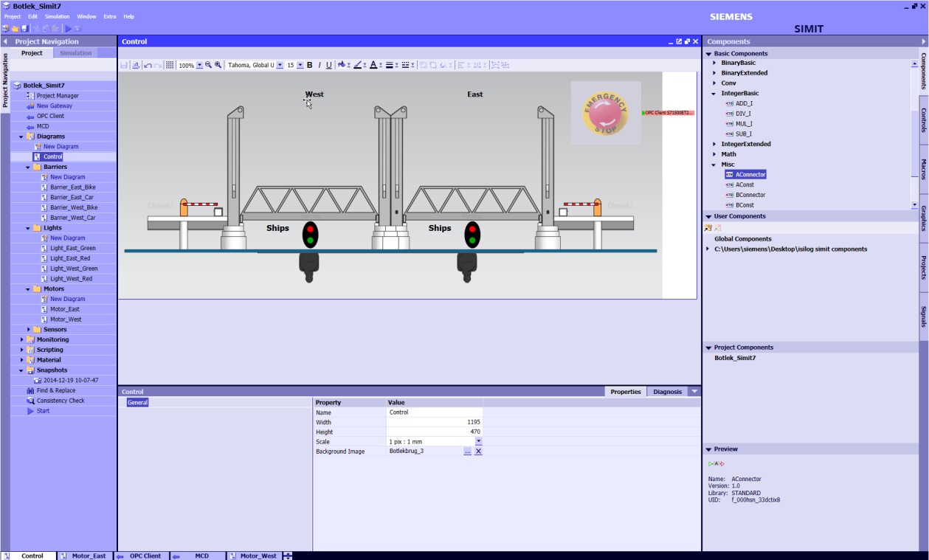Toggle the grid display in toolbar
Screen dimensions: 929x560
click(170, 65)
